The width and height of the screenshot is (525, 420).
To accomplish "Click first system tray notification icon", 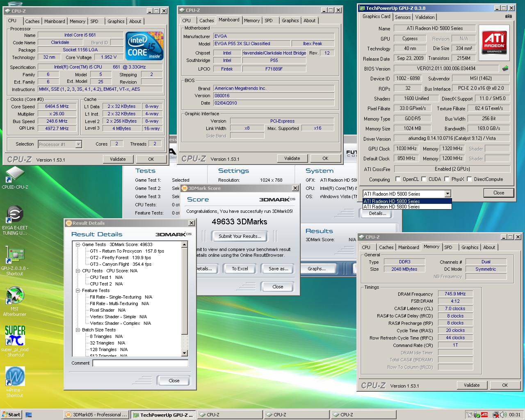I will tap(470, 415).
